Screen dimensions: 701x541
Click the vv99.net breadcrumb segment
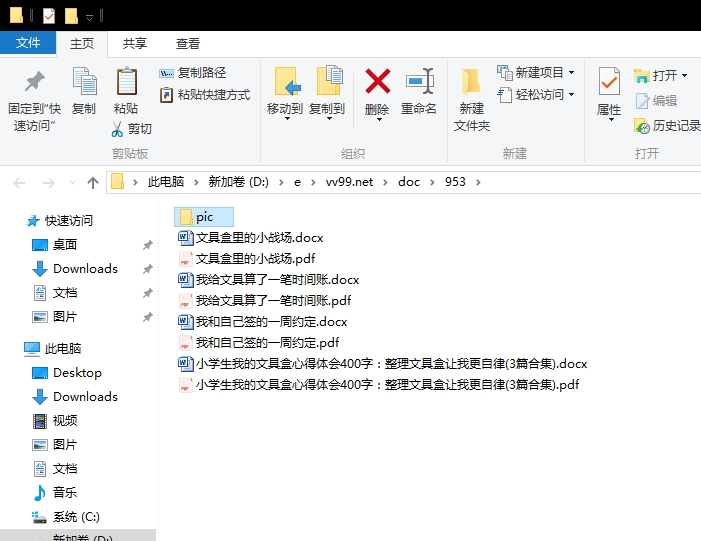coord(349,182)
